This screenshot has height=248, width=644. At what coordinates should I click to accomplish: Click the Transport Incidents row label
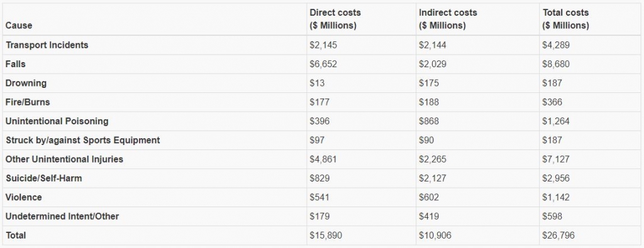(x=47, y=45)
